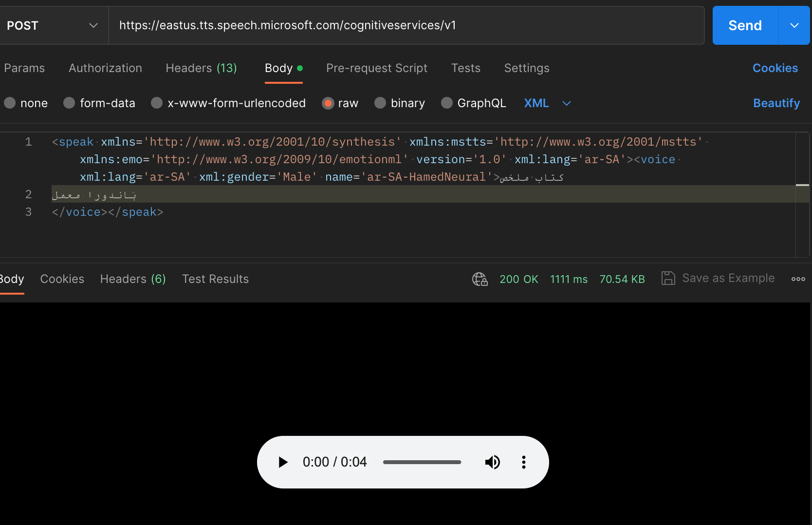Switch to the Authorization tab
The width and height of the screenshot is (812, 525).
coord(105,68)
